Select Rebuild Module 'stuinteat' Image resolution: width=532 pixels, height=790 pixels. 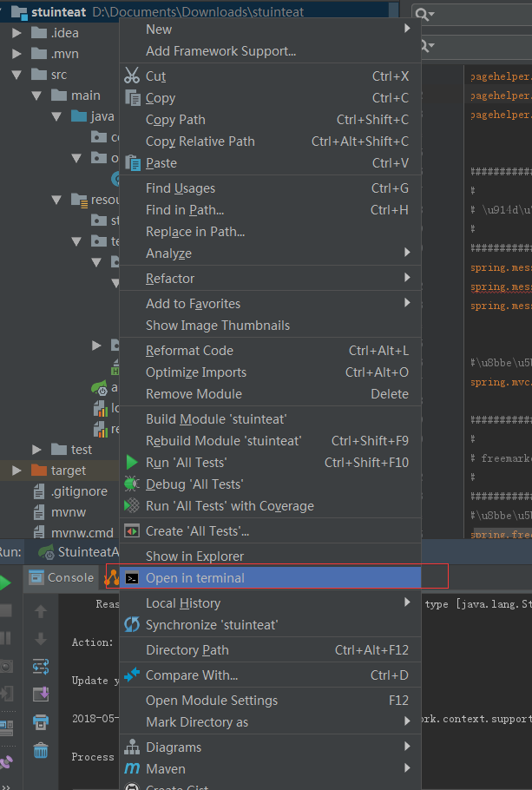coord(270,440)
